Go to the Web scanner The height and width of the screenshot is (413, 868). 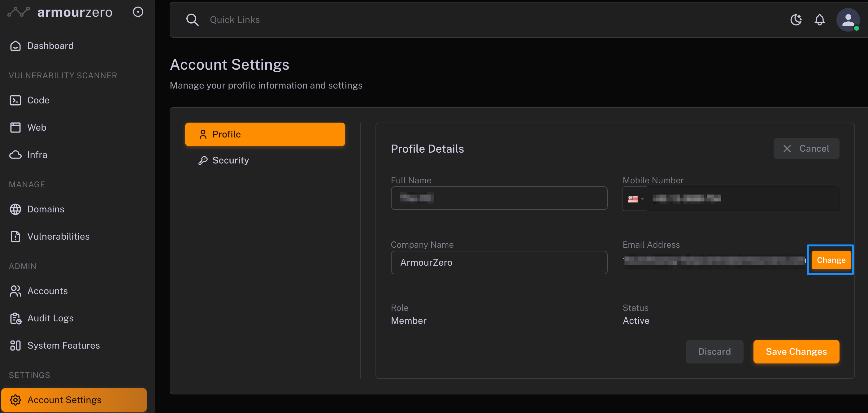click(x=37, y=127)
